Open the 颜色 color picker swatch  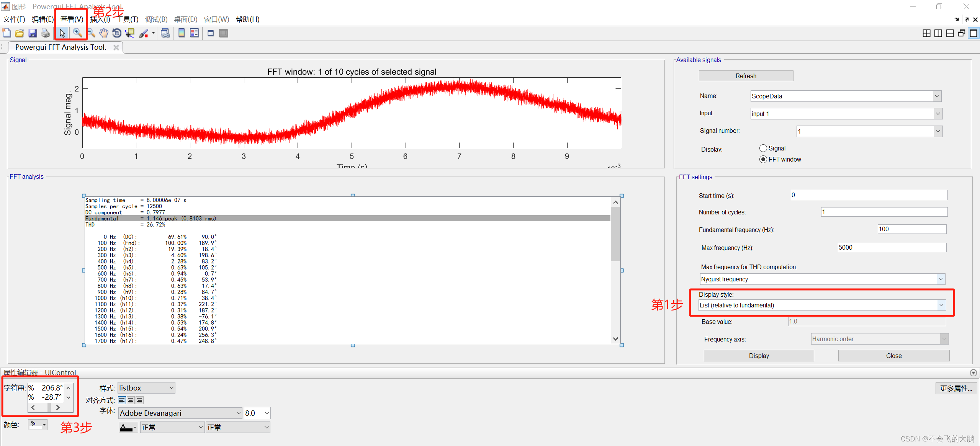pos(37,425)
